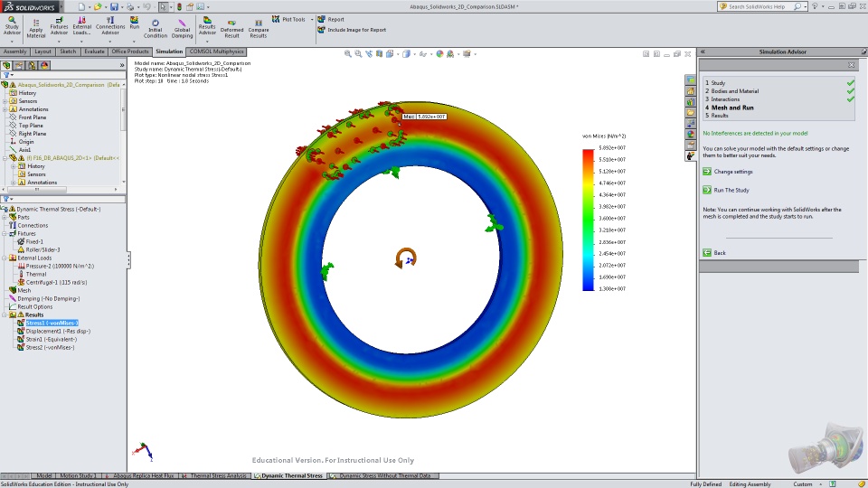Open the DisplayManager tab in left panel

coord(45,65)
